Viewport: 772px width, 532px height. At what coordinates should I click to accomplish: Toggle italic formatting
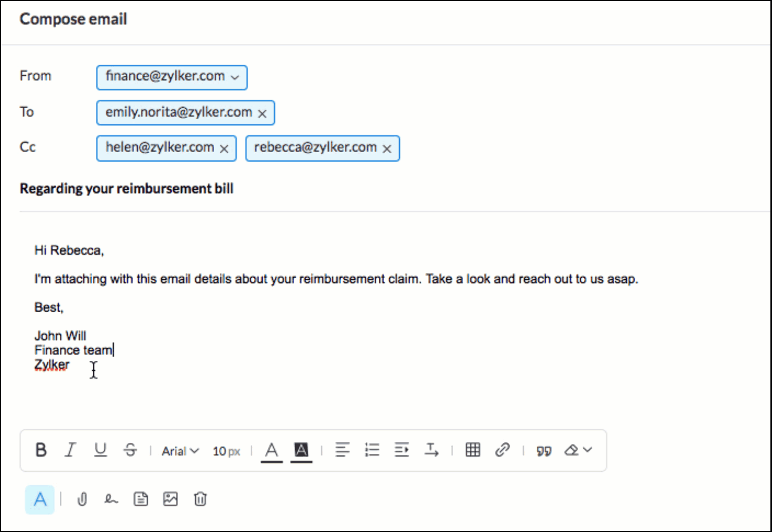(70, 450)
